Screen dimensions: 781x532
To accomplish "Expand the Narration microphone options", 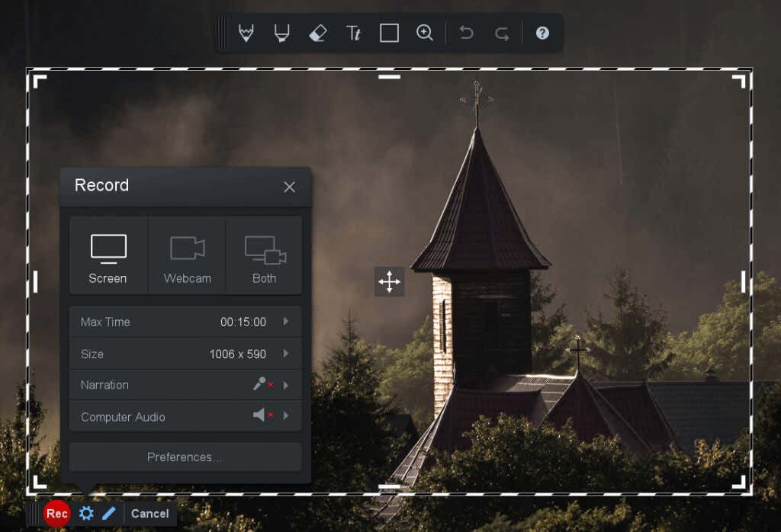I will click(286, 385).
